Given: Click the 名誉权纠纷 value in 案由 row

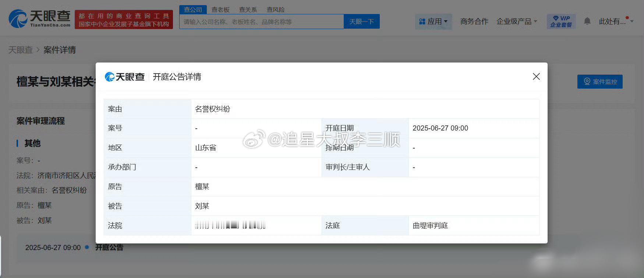Looking at the screenshot, I should pyautogui.click(x=212, y=109).
